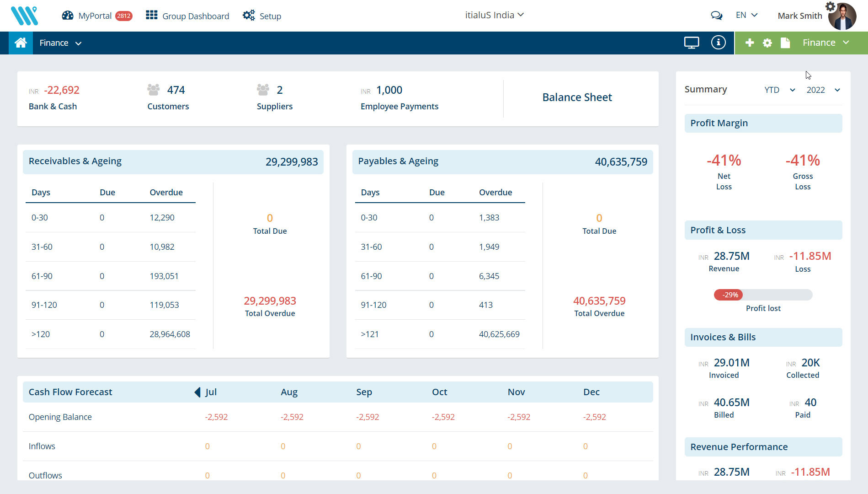Open the chat messages icon
Screen dimensions: 868x494
[x=716, y=16]
